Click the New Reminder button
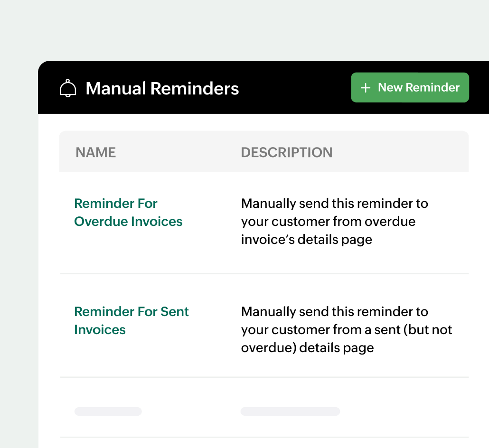Image resolution: width=489 pixels, height=448 pixels. pos(410,87)
